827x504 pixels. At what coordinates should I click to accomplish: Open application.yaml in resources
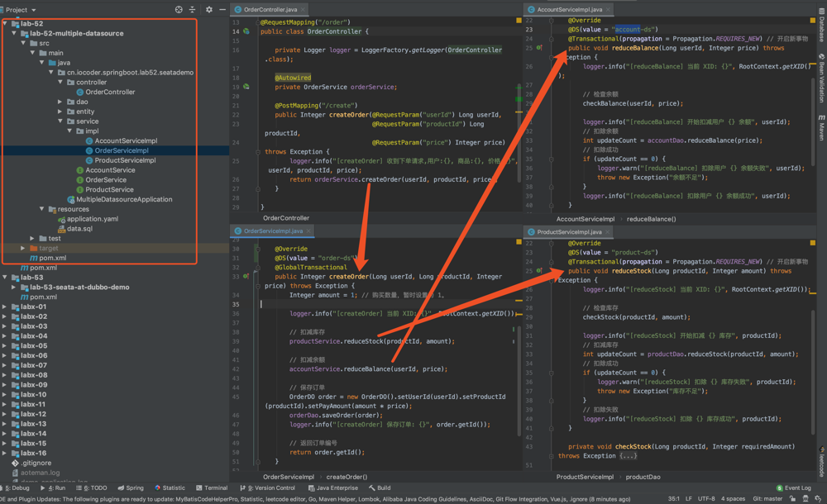92,219
